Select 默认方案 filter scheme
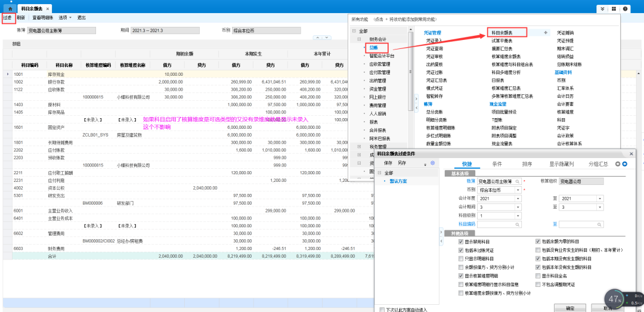The width and height of the screenshot is (644, 312). [398, 181]
